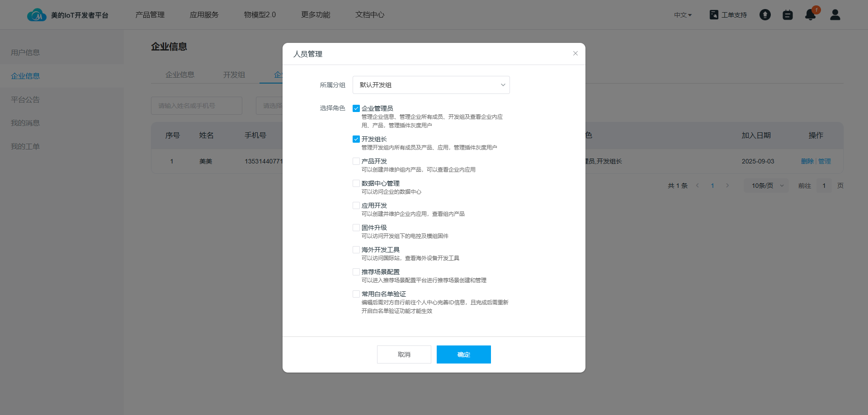Image resolution: width=868 pixels, height=415 pixels.
Task: Click the 工单支持 ticket icon
Action: coord(714,15)
